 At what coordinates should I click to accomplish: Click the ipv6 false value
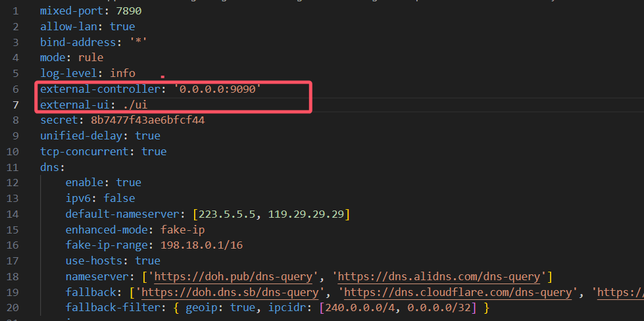point(120,198)
